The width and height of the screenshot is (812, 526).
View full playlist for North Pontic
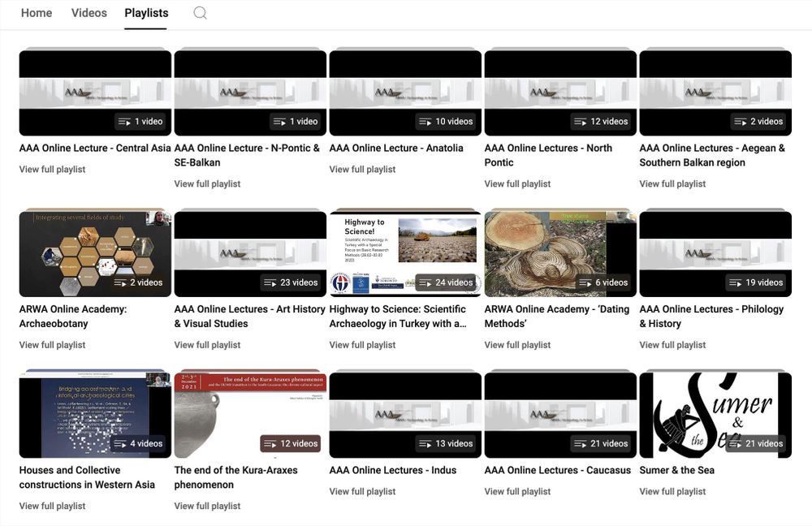[517, 183]
